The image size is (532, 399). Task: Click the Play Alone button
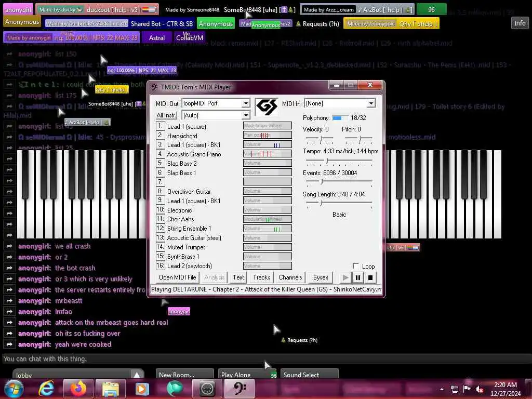pos(247,375)
